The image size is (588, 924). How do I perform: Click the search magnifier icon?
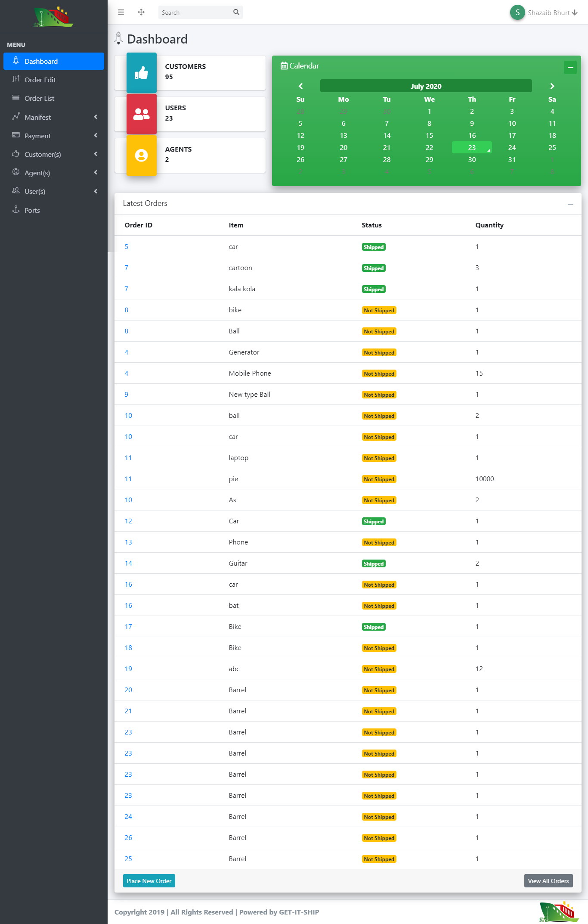[x=236, y=12]
